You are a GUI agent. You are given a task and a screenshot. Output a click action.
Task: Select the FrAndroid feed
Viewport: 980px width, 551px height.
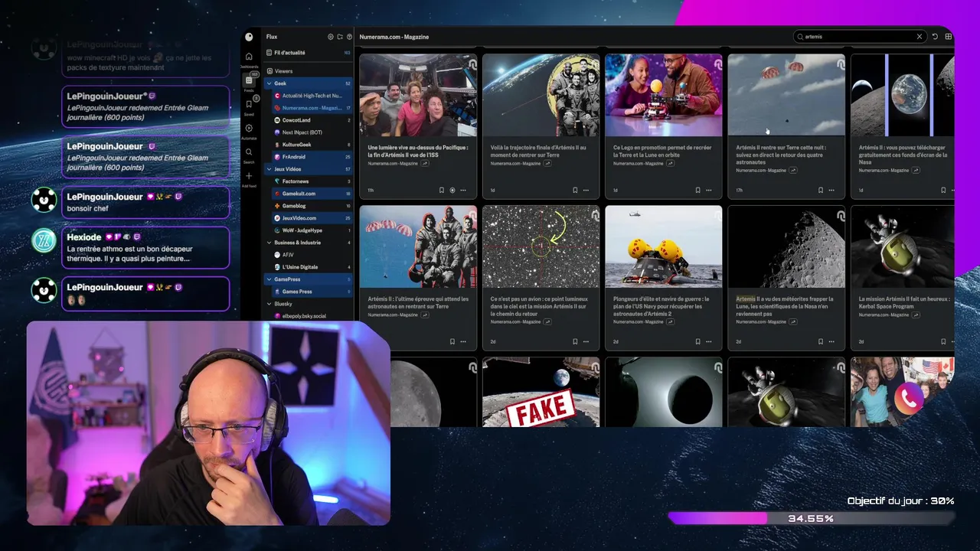click(x=312, y=157)
